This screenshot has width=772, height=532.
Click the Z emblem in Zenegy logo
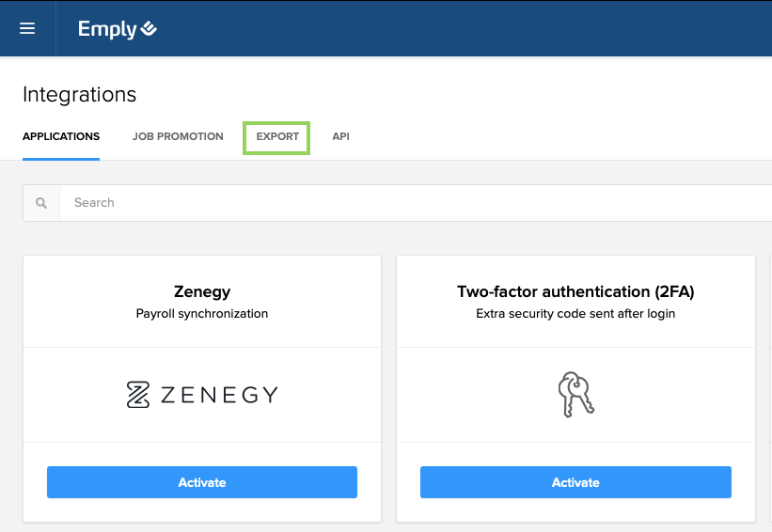138,394
